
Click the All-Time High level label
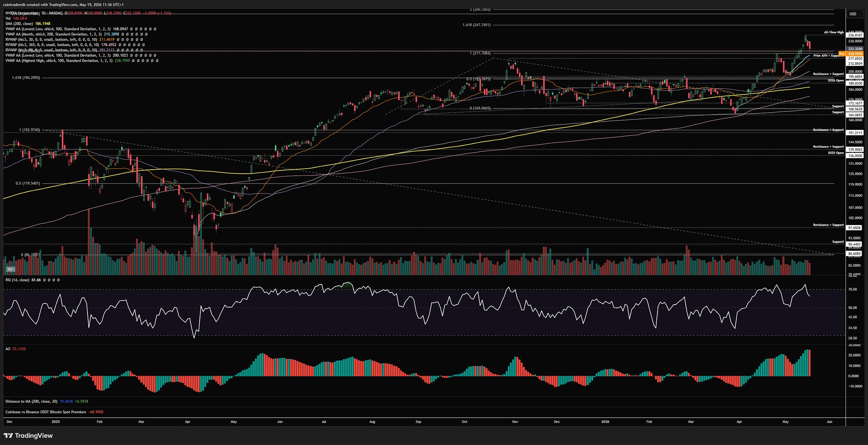pos(834,32)
